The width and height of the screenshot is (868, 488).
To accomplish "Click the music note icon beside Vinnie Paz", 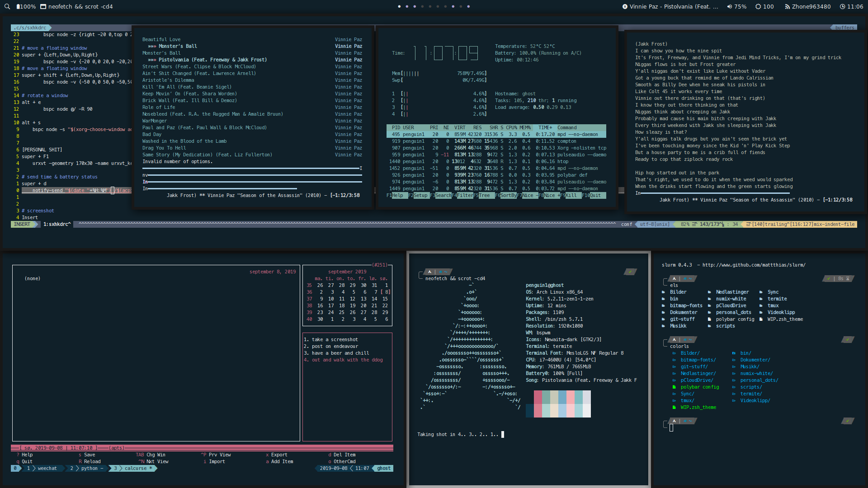I will (x=625, y=7).
